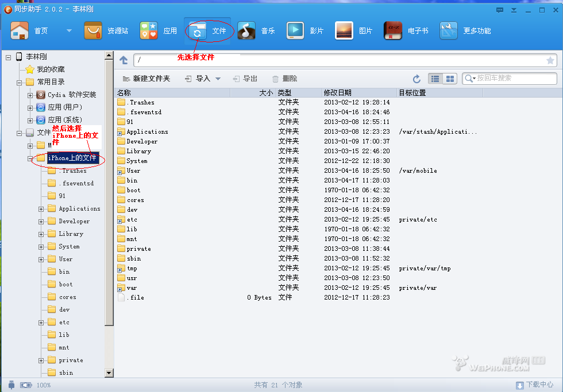The height and width of the screenshot is (392, 563).
Task: Click the refresh icon beside view buttons
Action: point(417,79)
